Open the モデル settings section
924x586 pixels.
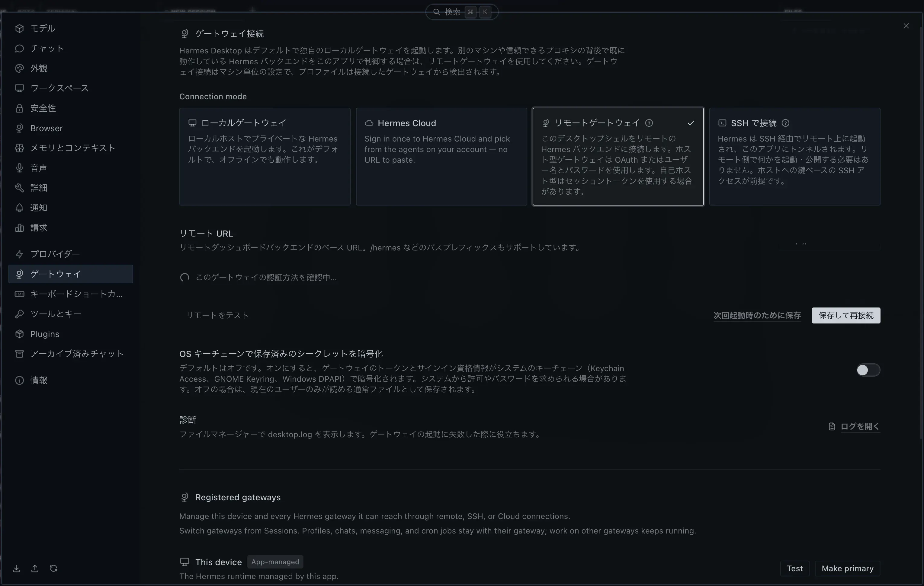tap(71, 28)
